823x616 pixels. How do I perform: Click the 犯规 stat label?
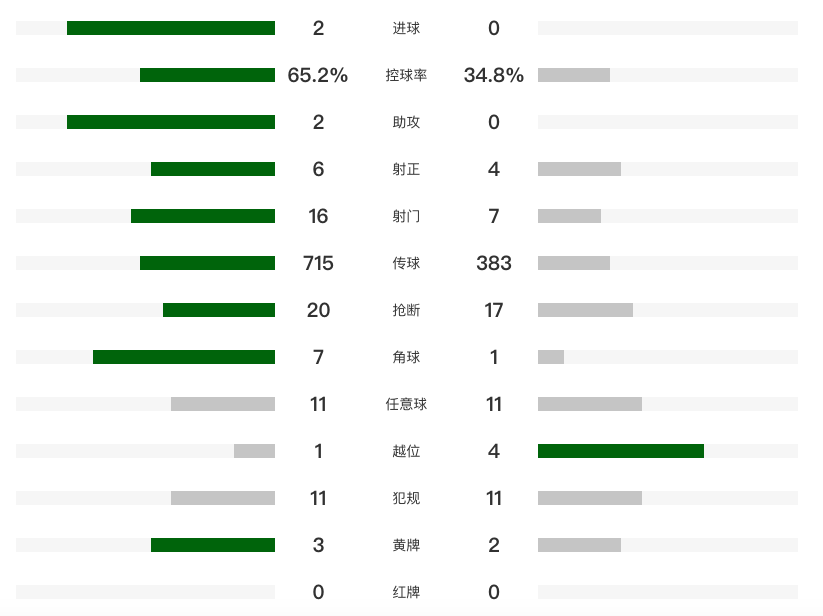tap(406, 498)
